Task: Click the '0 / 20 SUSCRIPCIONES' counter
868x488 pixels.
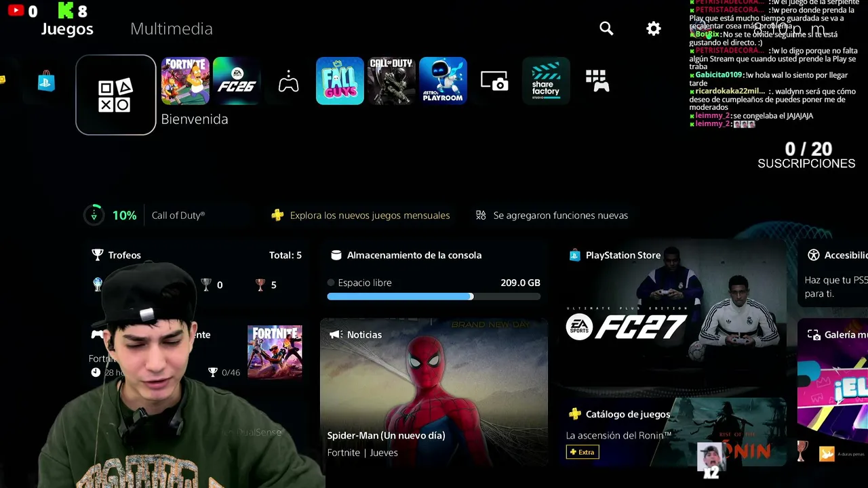Action: 807,155
